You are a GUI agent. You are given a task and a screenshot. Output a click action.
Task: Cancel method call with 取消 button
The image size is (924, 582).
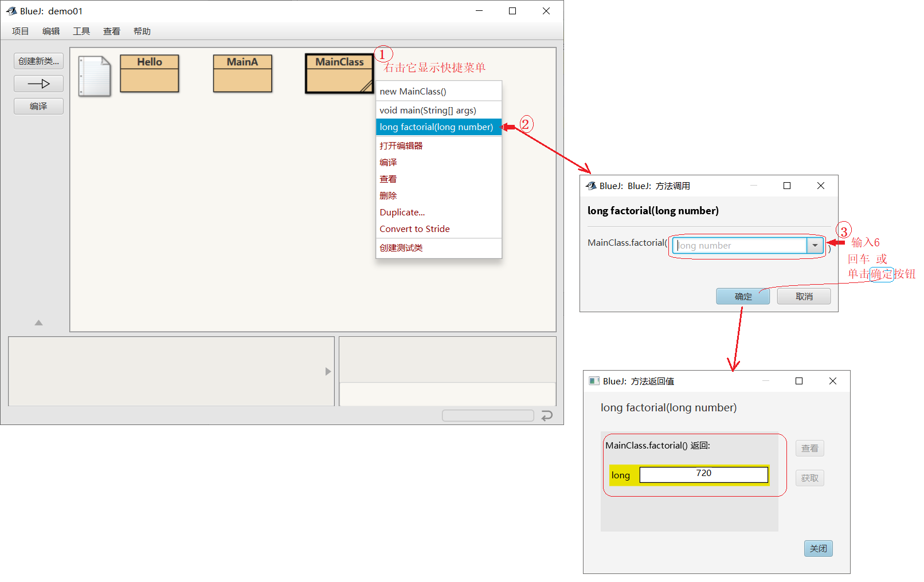(804, 296)
